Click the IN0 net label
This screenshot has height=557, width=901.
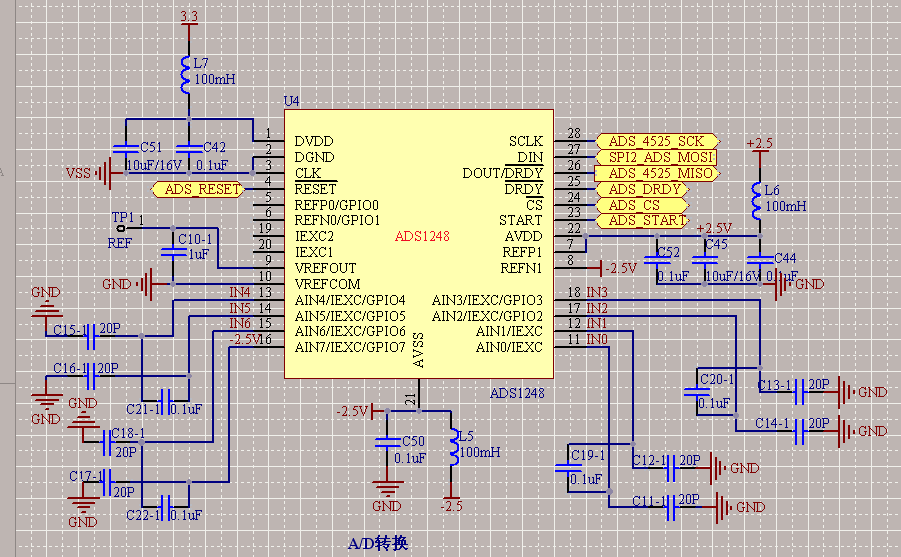pyautogui.click(x=597, y=340)
